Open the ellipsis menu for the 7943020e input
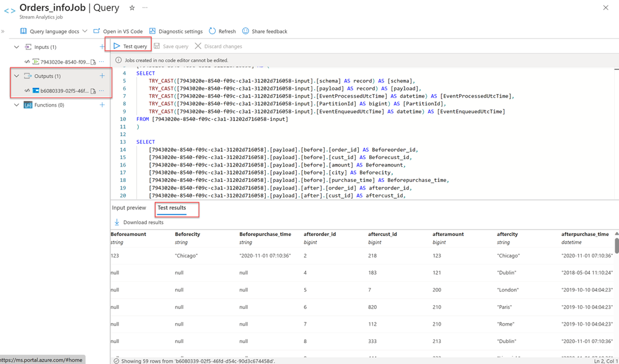The width and height of the screenshot is (619, 364). [102, 62]
